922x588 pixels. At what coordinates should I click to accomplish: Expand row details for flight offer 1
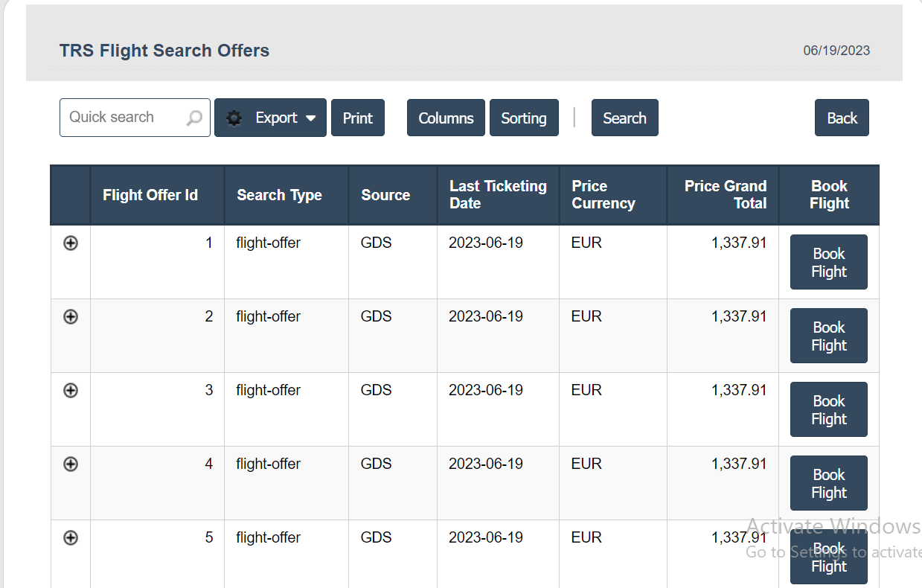tap(71, 243)
